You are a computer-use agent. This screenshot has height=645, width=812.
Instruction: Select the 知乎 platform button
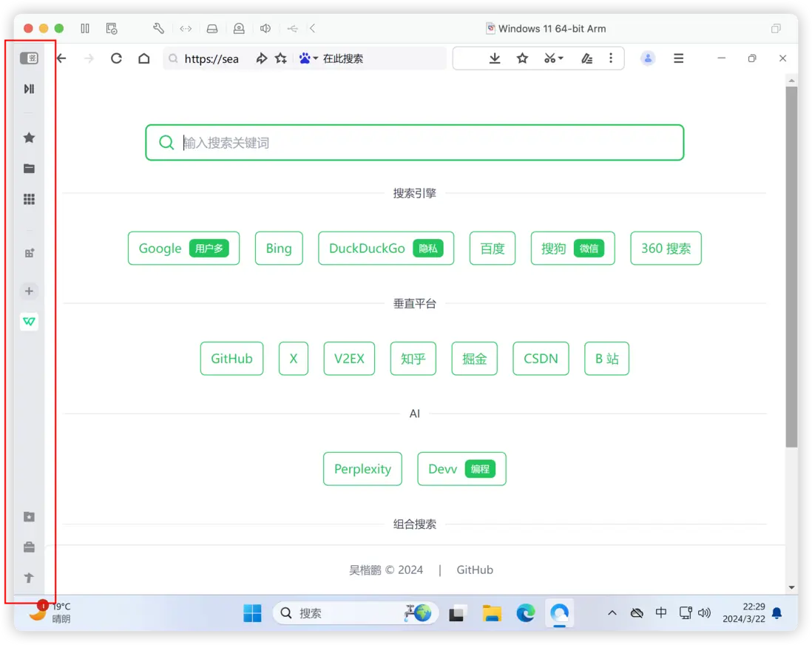[413, 359]
